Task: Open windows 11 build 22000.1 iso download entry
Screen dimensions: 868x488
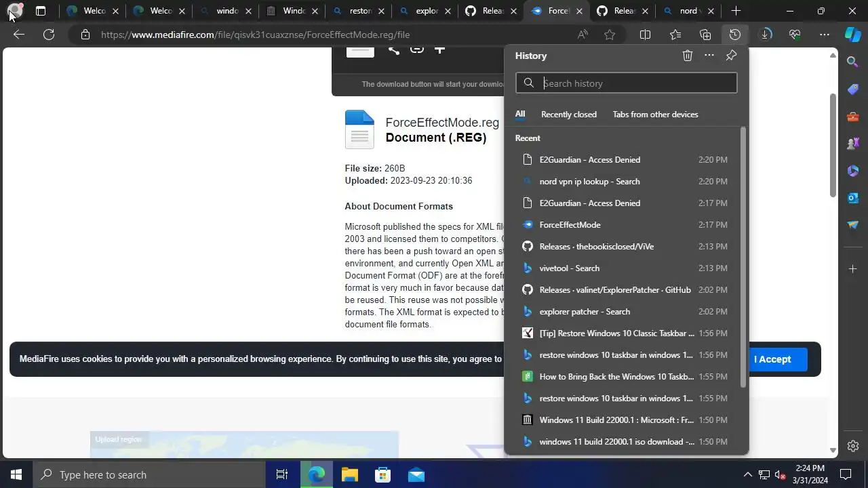Action: (x=624, y=442)
